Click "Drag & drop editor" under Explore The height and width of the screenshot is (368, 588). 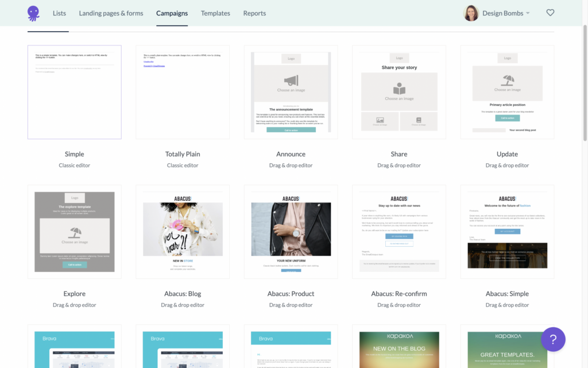click(x=74, y=305)
